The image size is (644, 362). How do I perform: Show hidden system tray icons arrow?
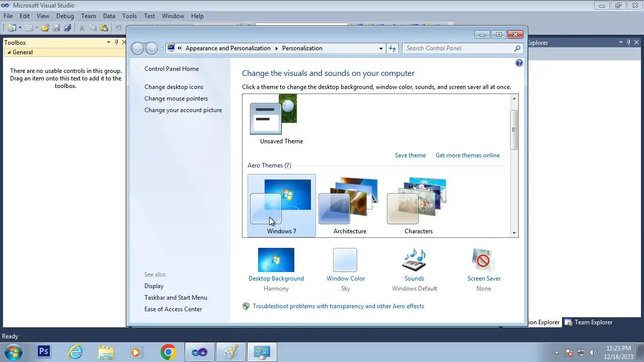(x=556, y=352)
